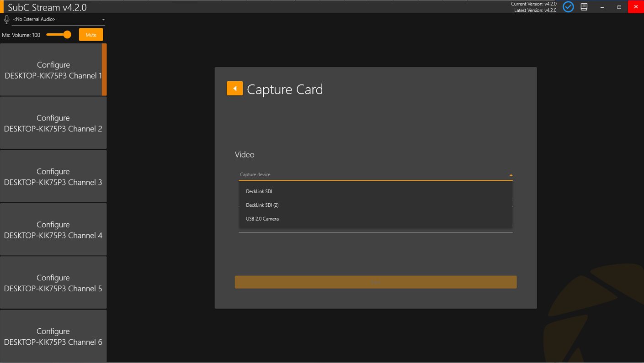644x363 pixels.
Task: Select DeckLink SDI from the list
Action: coord(259,191)
